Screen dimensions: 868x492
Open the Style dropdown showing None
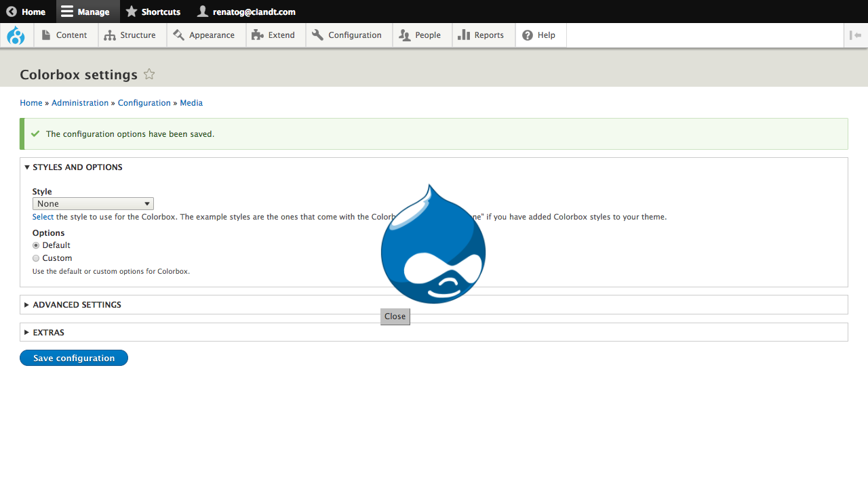[93, 204]
